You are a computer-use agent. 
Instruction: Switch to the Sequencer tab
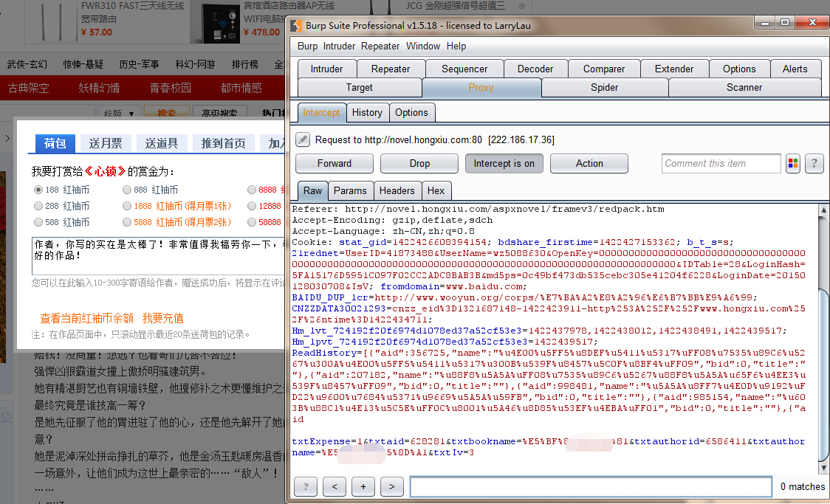point(464,69)
